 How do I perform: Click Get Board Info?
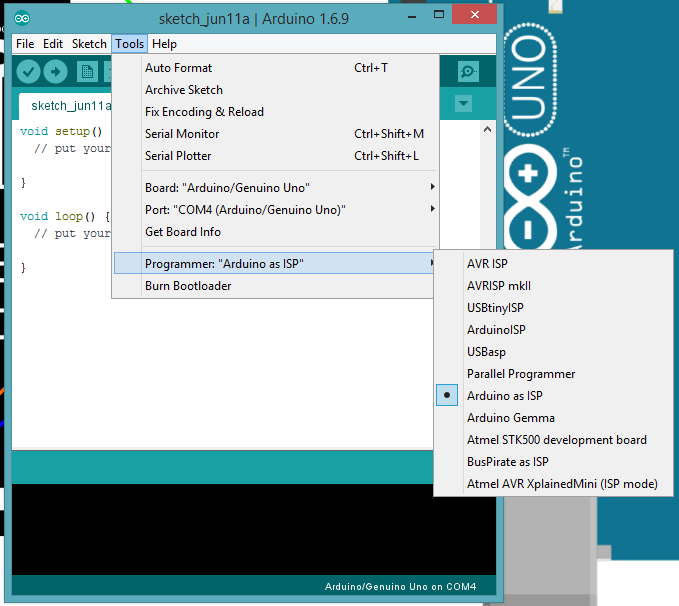click(275, 232)
